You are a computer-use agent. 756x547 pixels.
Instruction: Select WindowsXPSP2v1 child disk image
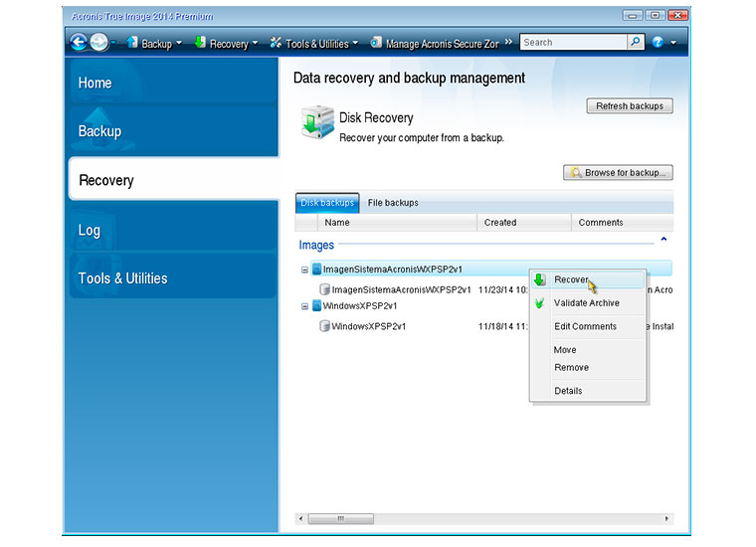point(368,326)
